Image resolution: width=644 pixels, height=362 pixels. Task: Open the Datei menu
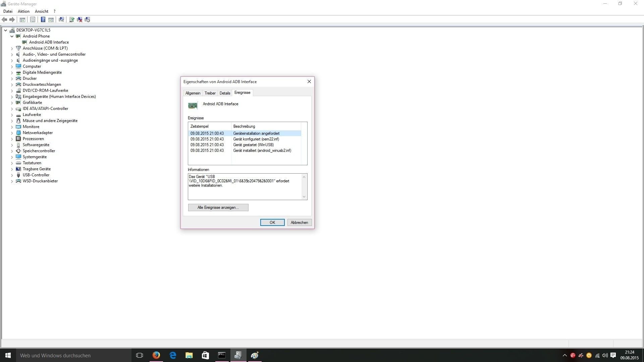(x=8, y=11)
